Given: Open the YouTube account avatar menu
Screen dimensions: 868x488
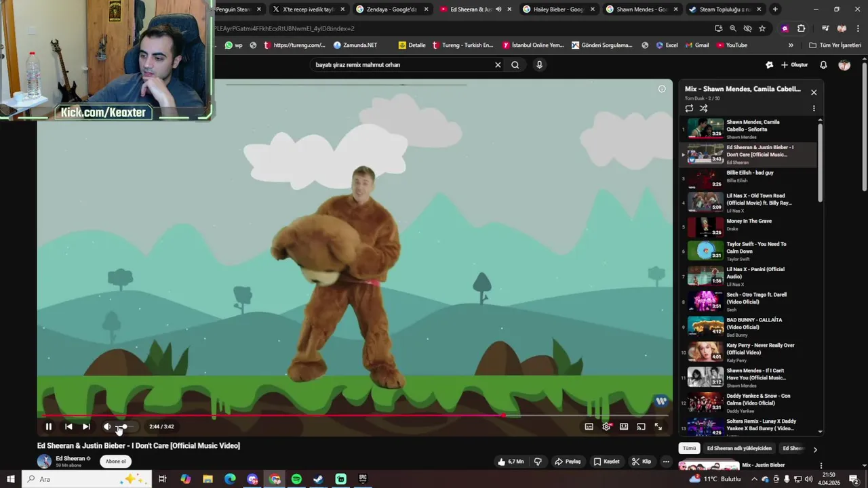Looking at the screenshot, I should pyautogui.click(x=844, y=65).
